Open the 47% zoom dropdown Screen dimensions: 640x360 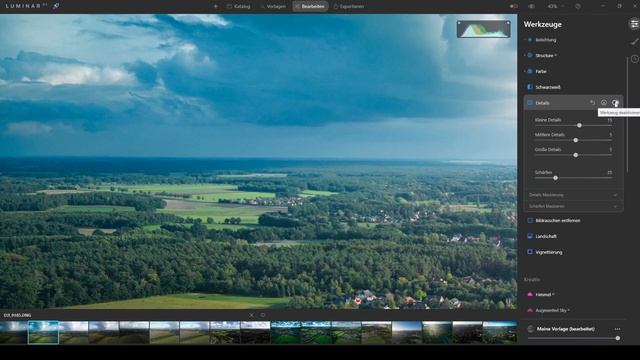(555, 7)
